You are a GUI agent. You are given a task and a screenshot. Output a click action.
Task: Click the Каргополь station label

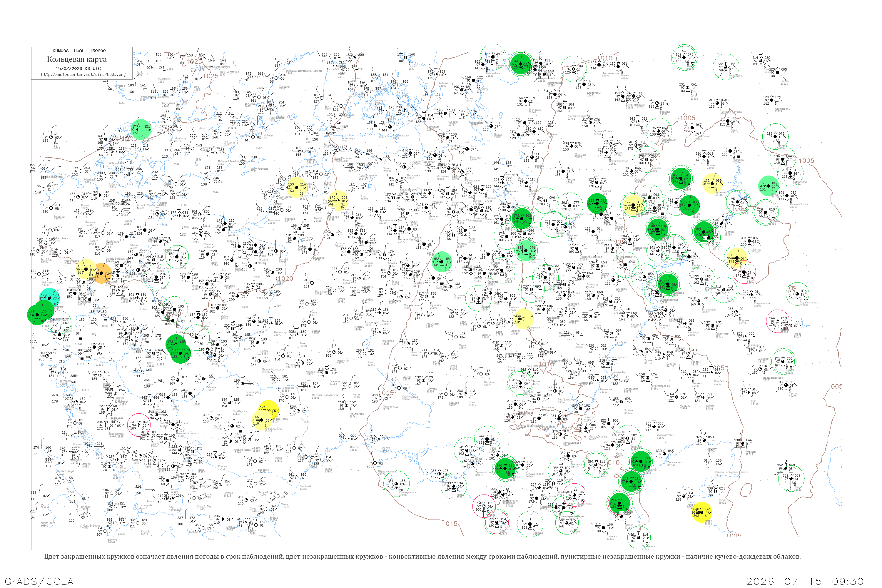528,144
